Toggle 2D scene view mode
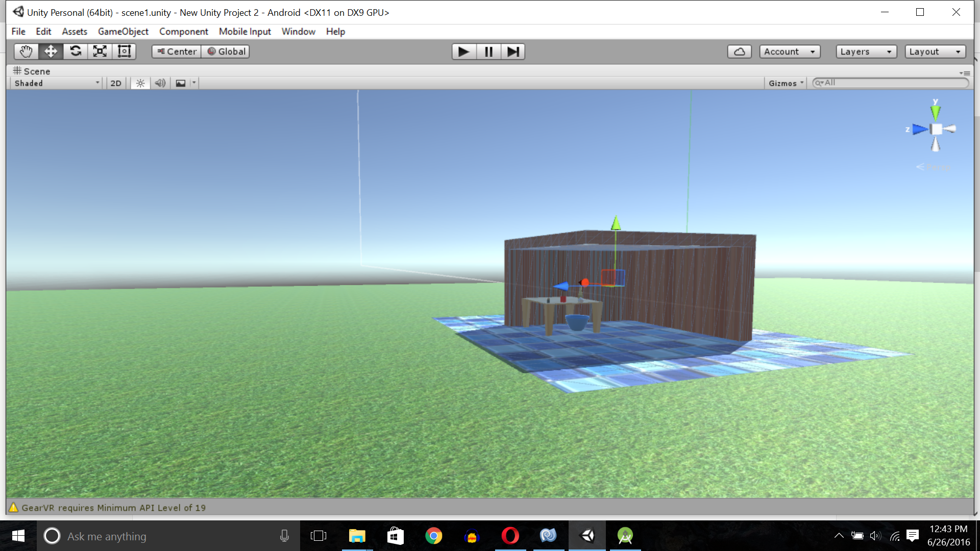 (x=116, y=83)
